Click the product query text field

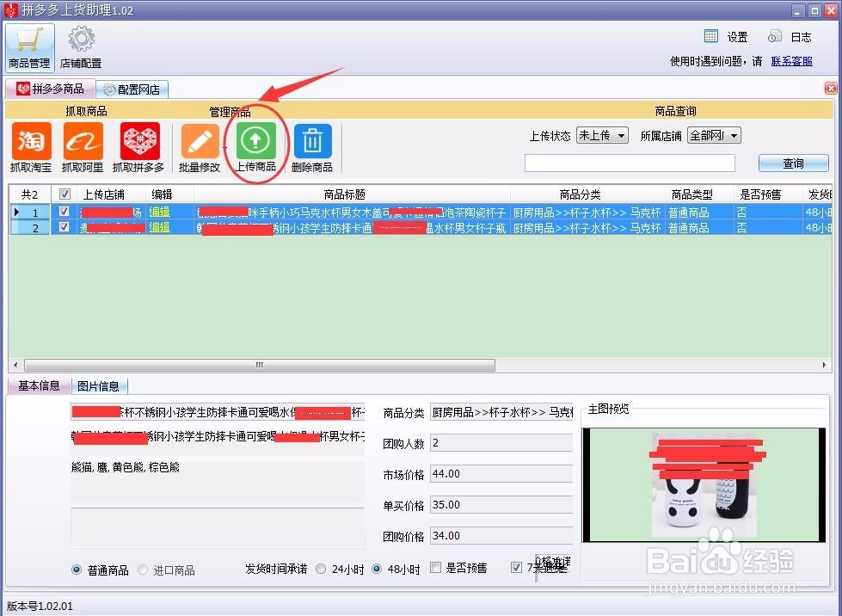pos(630,163)
